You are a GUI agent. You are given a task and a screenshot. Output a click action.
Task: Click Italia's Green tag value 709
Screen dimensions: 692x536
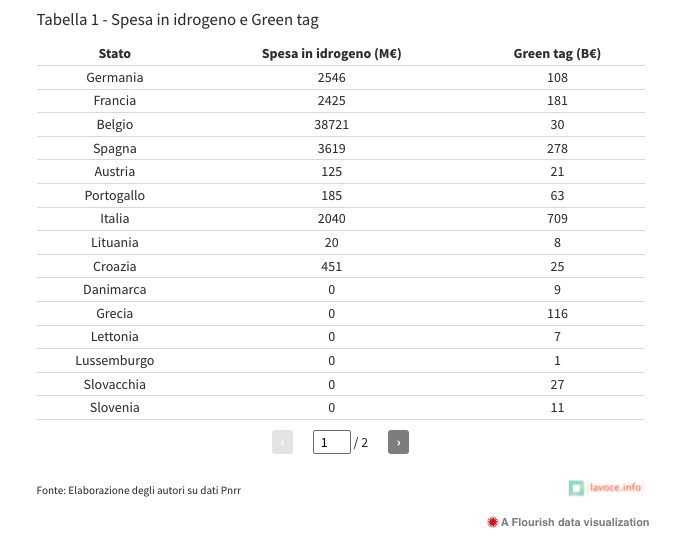pos(557,219)
